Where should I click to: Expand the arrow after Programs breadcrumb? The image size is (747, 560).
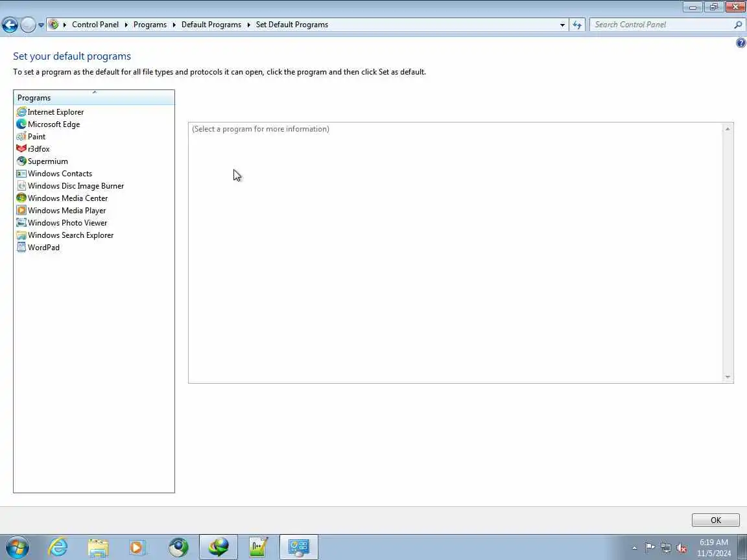click(x=174, y=25)
